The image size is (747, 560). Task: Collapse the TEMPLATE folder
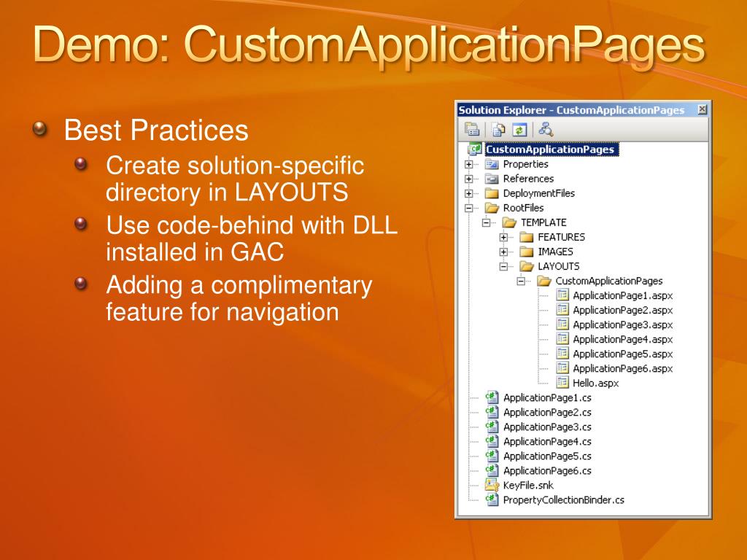tap(486, 222)
